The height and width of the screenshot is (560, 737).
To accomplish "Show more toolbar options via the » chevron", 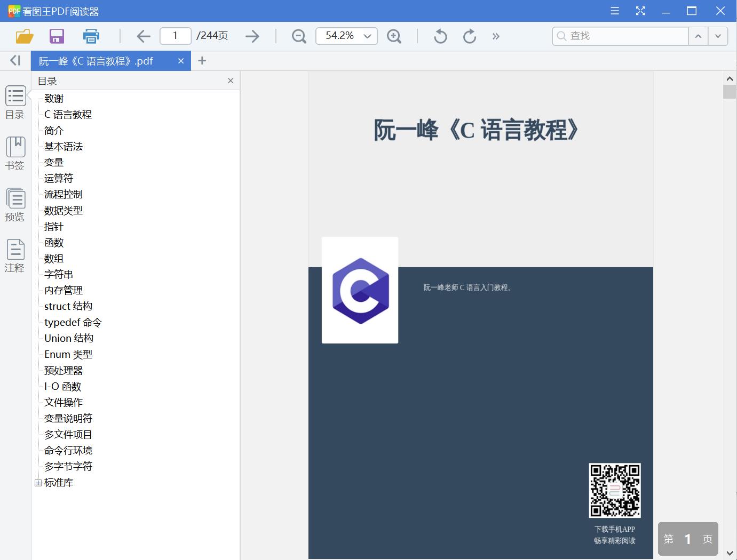I will [496, 36].
